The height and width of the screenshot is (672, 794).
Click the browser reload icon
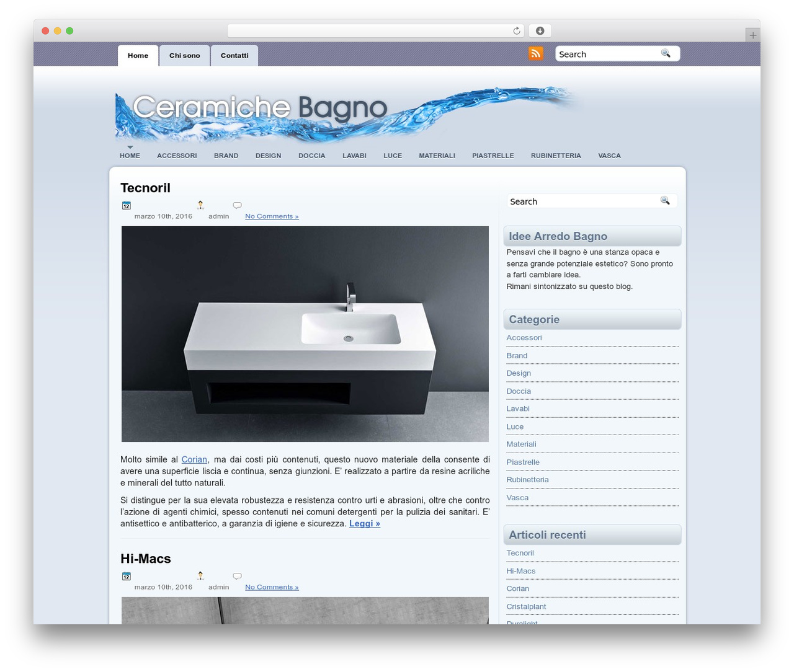pos(517,31)
